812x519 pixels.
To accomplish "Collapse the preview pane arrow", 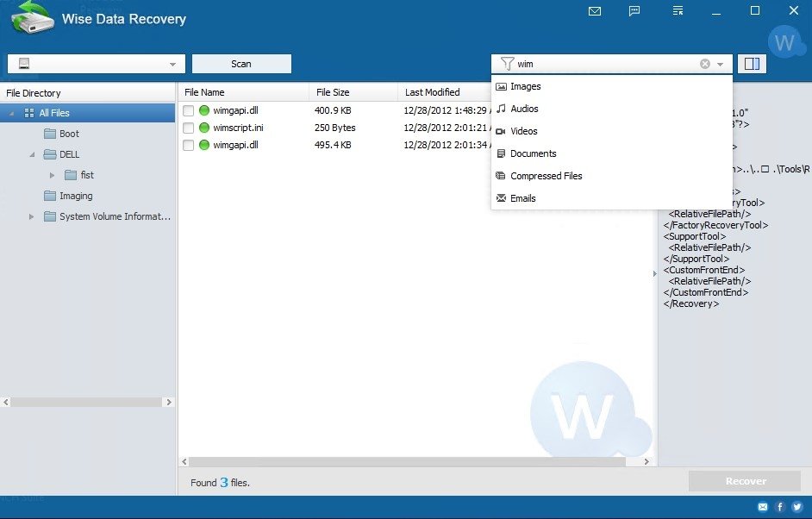I will click(x=654, y=273).
